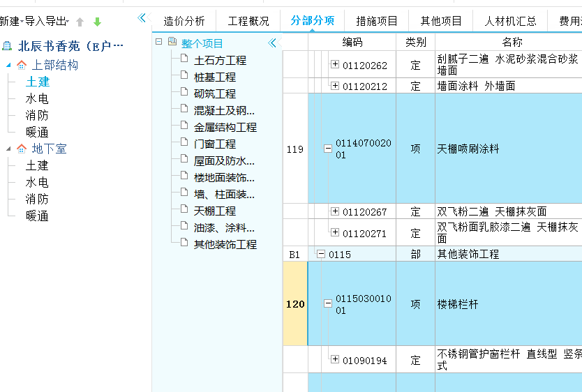Image resolution: width=582 pixels, height=392 pixels.
Task: Select row number 119 cell
Action: click(295, 149)
